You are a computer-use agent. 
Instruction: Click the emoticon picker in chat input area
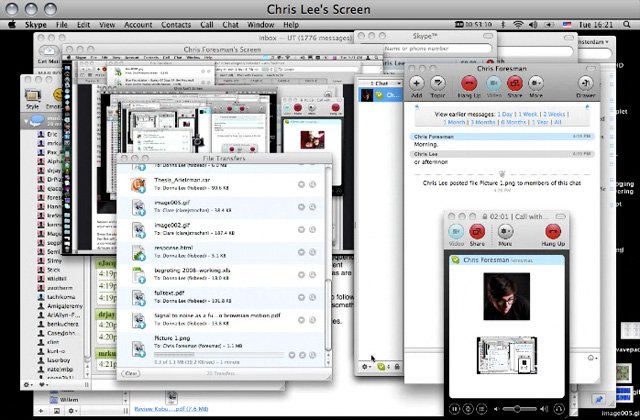point(592,358)
